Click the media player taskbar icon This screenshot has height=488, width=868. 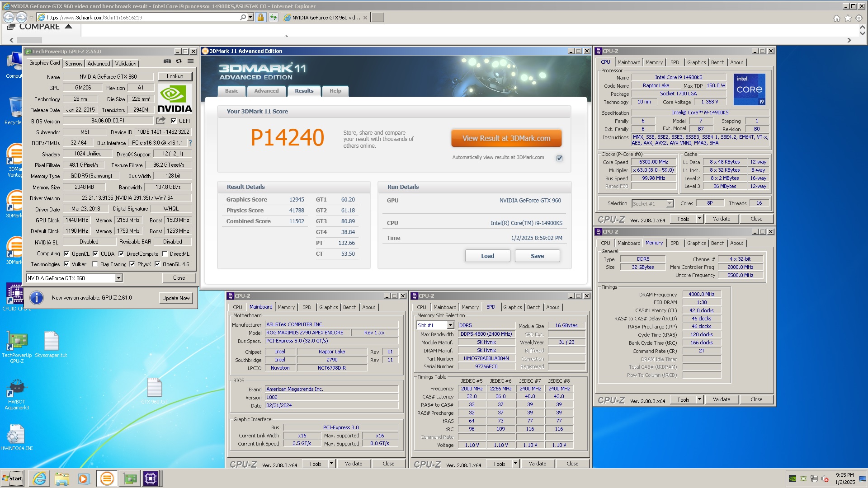84,479
